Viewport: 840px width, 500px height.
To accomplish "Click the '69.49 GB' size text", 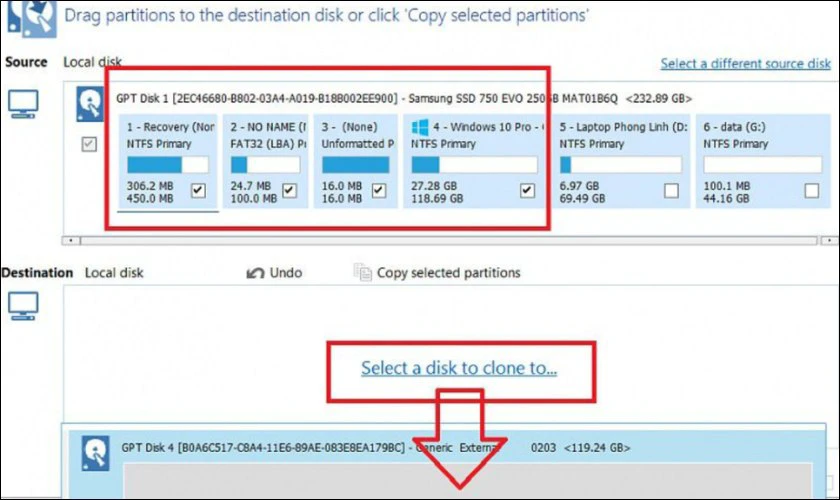I will (582, 198).
